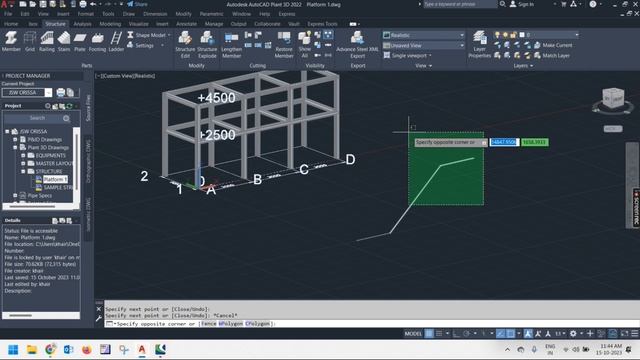The width and height of the screenshot is (640, 360).
Task: Select the SAMPLE STR drawing in tree
Action: click(x=58, y=187)
